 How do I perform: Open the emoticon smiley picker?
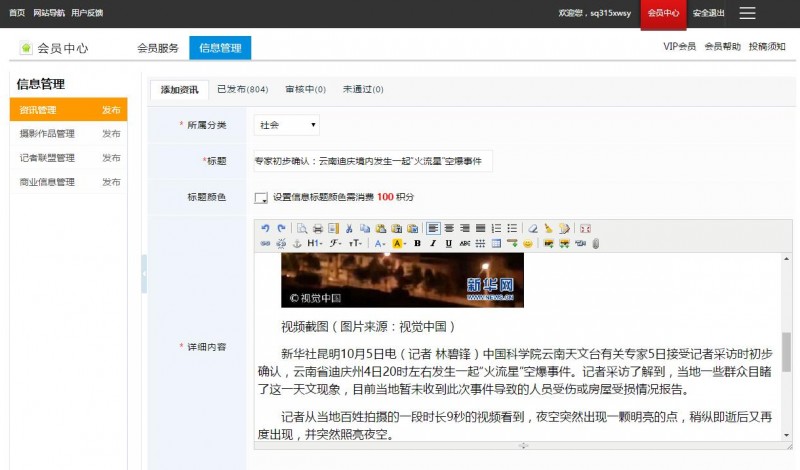(528, 243)
